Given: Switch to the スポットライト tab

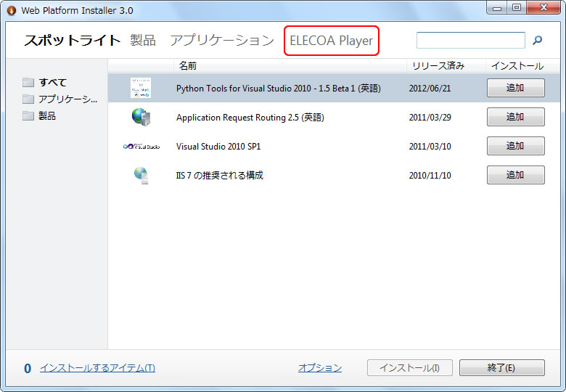Looking at the screenshot, I should [72, 41].
